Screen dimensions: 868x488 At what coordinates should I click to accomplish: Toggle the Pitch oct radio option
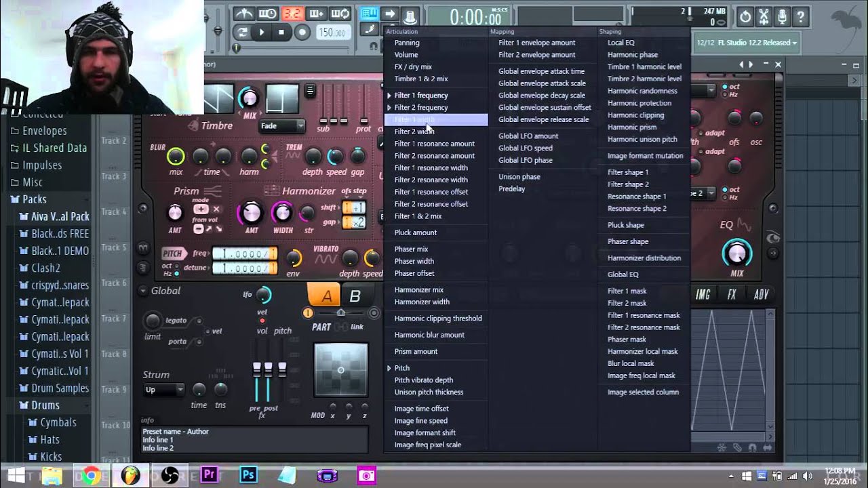pos(177,266)
